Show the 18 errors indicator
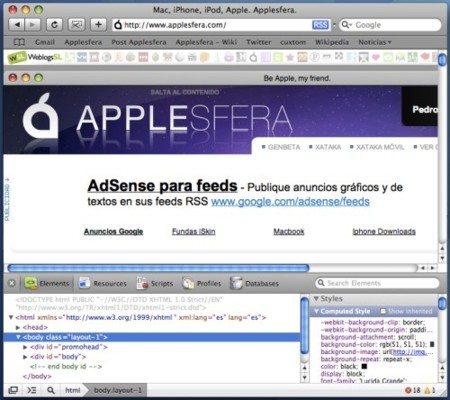Viewport: 450px width, 400px height. tap(413, 390)
